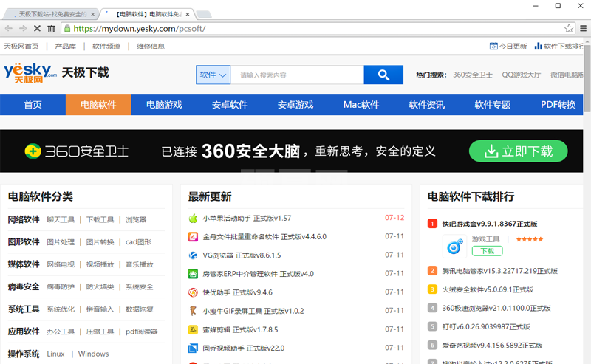Click the 房管家ERP app icon

coord(193,274)
